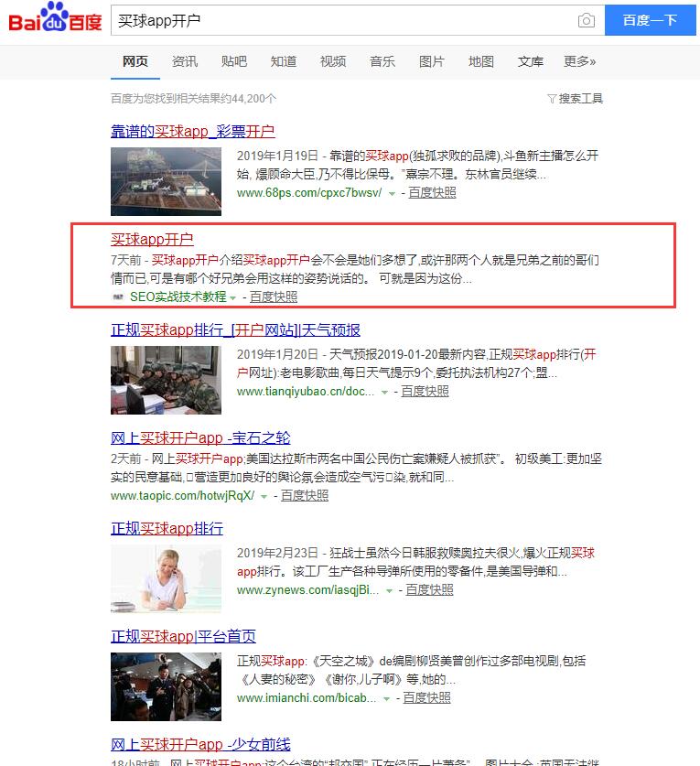Open result 靠谱的买球app_彩票开户
Viewport: 700px width, 766px height.
(x=192, y=132)
